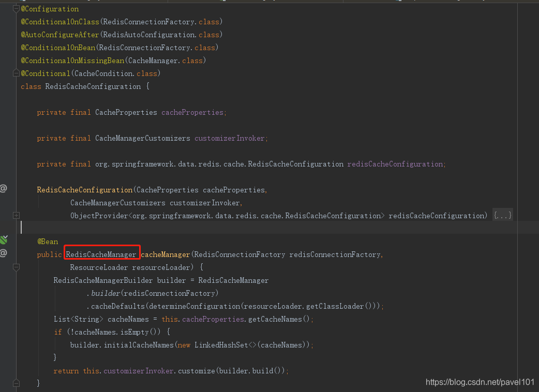Viewport: 539px width, 392px height.
Task: Click the purple redisCacheConfiguration field declaration
Action: (395, 164)
